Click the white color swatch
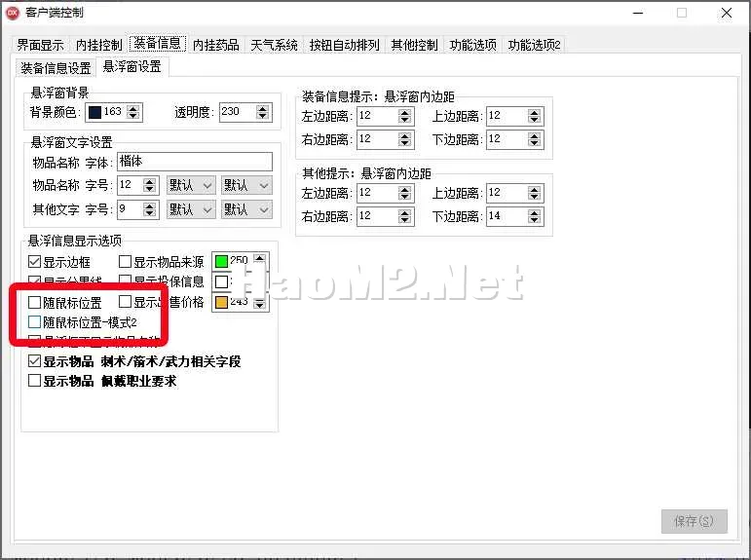This screenshot has width=751, height=560. click(x=221, y=281)
